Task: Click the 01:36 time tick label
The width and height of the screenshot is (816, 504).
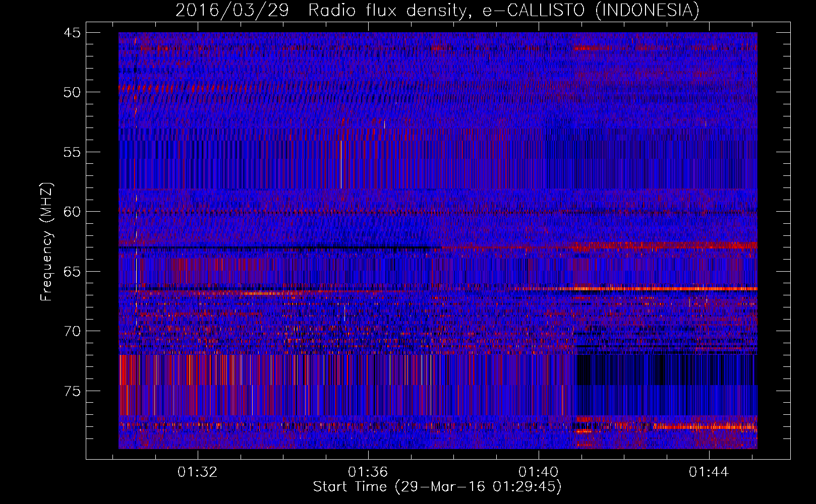Action: coord(368,472)
